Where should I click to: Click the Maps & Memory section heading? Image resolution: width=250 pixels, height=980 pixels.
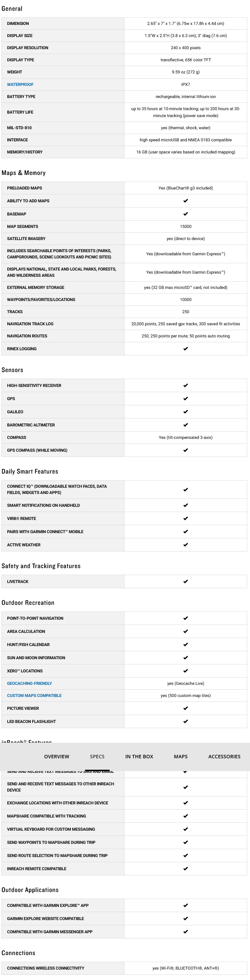24,173
